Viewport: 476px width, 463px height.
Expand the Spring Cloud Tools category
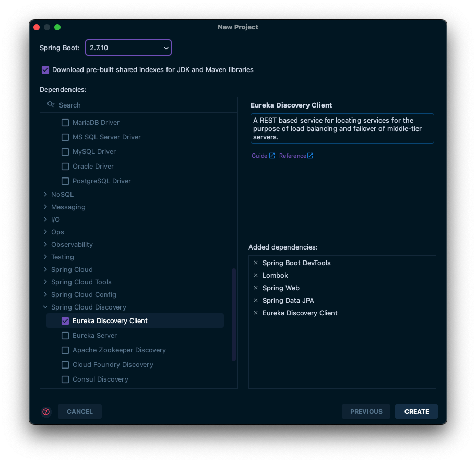pos(45,282)
